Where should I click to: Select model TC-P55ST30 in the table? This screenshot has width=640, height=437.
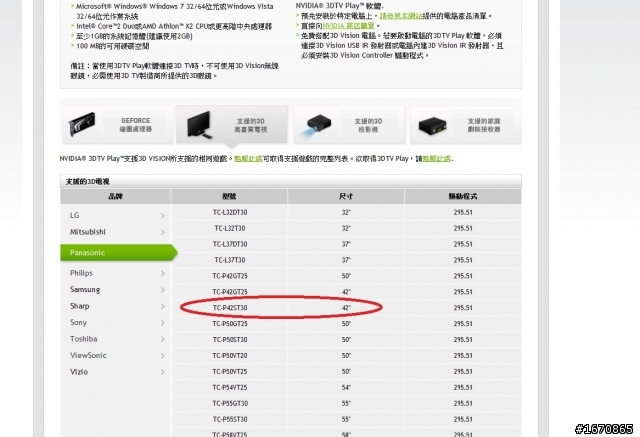point(230,419)
